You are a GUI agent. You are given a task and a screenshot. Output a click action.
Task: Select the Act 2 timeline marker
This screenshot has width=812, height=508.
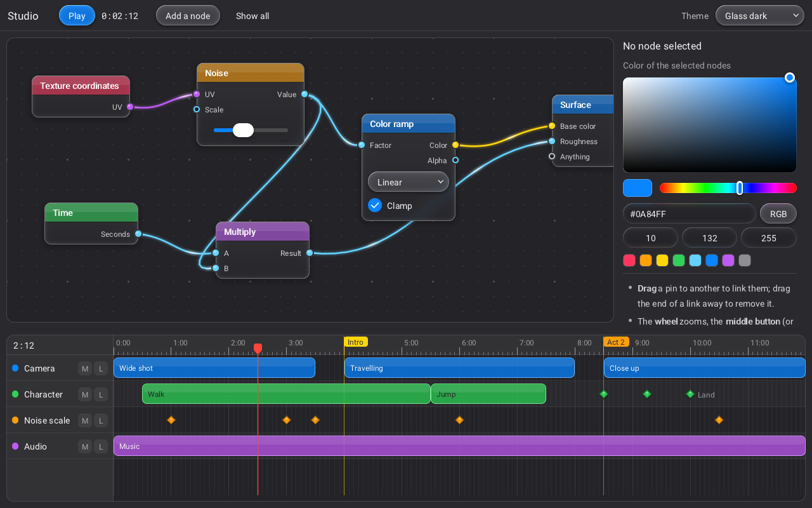[x=616, y=342]
